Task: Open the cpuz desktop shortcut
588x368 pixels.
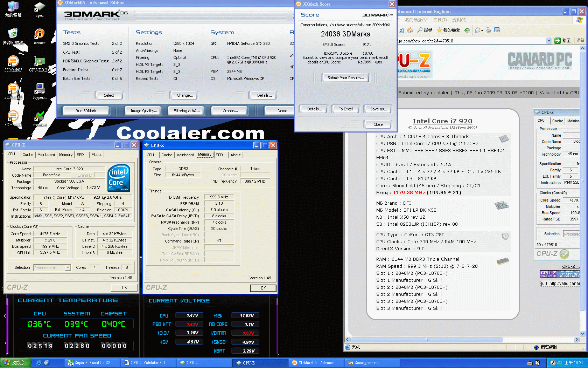Action: [x=40, y=10]
